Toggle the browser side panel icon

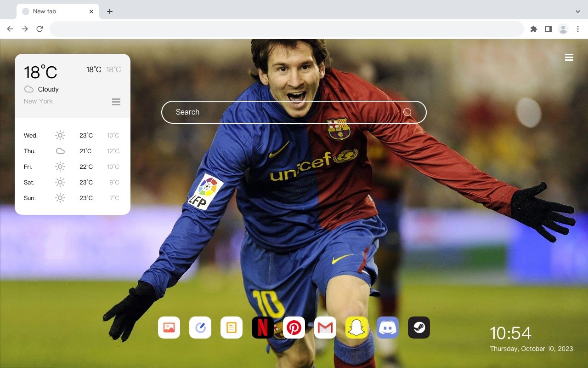pos(548,29)
